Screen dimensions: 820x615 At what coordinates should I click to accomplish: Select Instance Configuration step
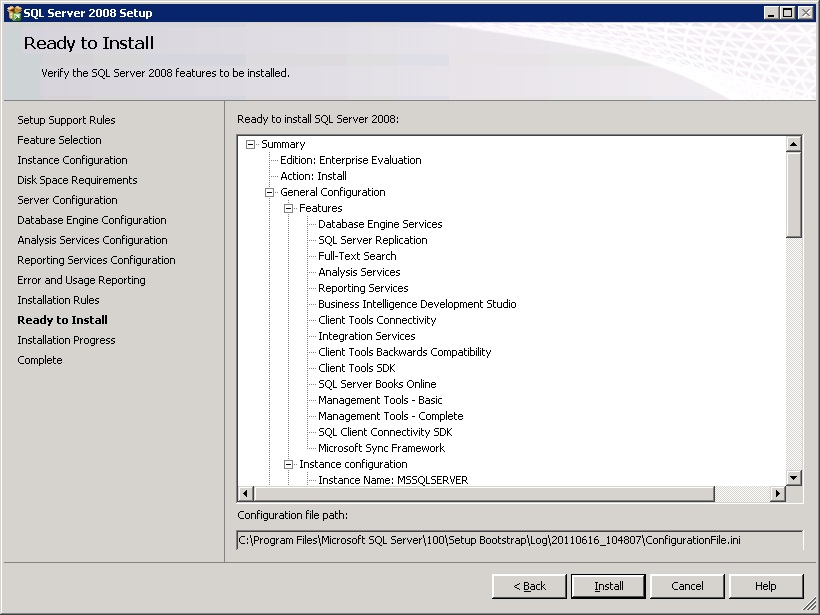[x=72, y=161]
